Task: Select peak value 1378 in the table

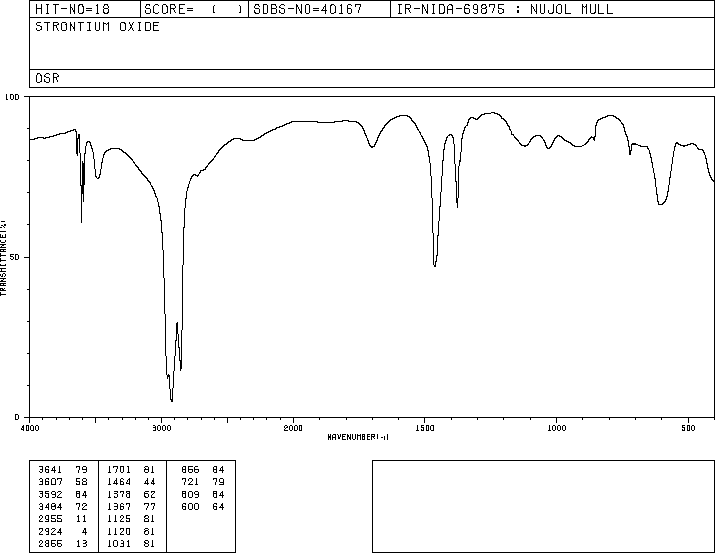Action: [x=119, y=495]
